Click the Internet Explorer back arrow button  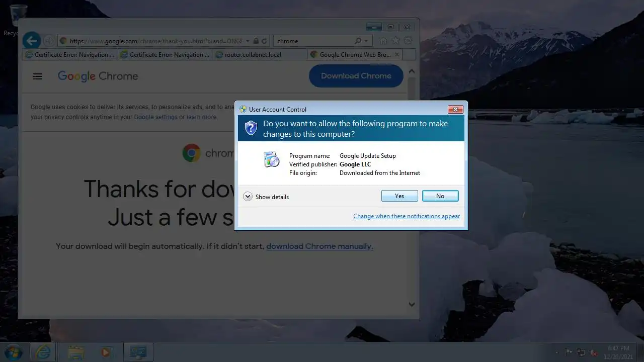[x=32, y=41]
